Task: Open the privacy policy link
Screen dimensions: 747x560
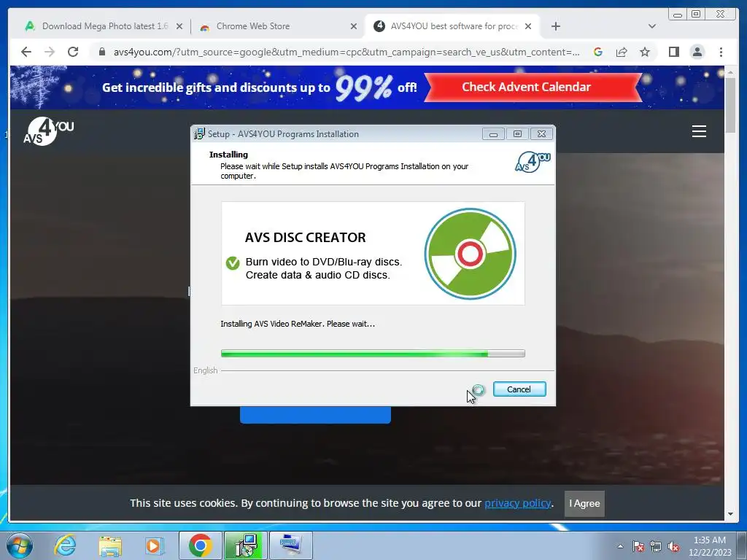Action: click(x=517, y=503)
